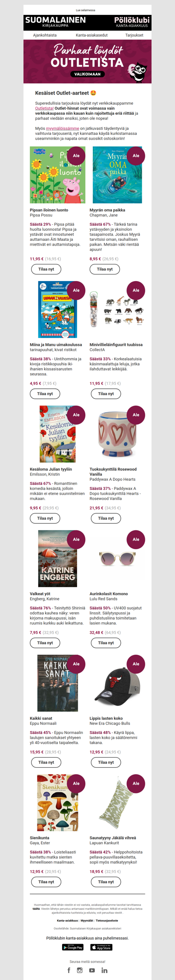Click Tilaa nyt for Aurinkolasit Komono
Screen dimensions: 175x980
(106, 643)
